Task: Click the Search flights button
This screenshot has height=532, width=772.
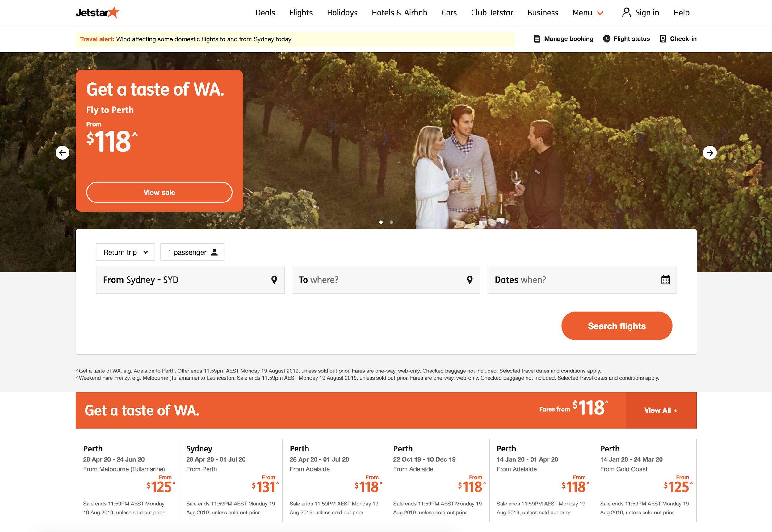Action: click(617, 326)
